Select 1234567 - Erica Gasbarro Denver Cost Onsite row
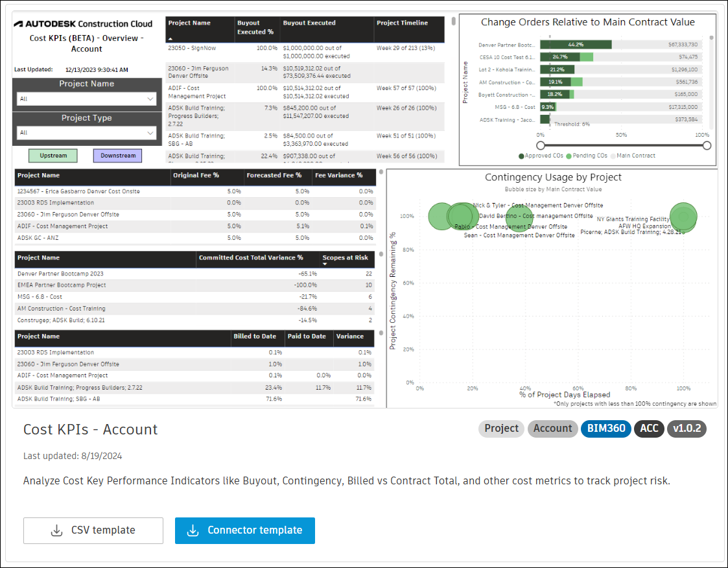This screenshot has width=728, height=568. tap(195, 191)
